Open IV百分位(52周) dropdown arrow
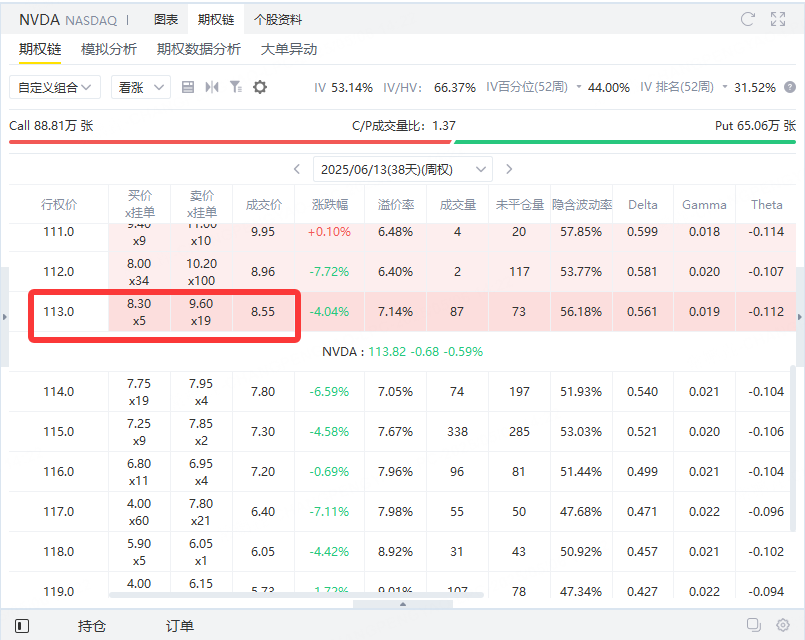This screenshot has height=640, width=805. pos(579,87)
